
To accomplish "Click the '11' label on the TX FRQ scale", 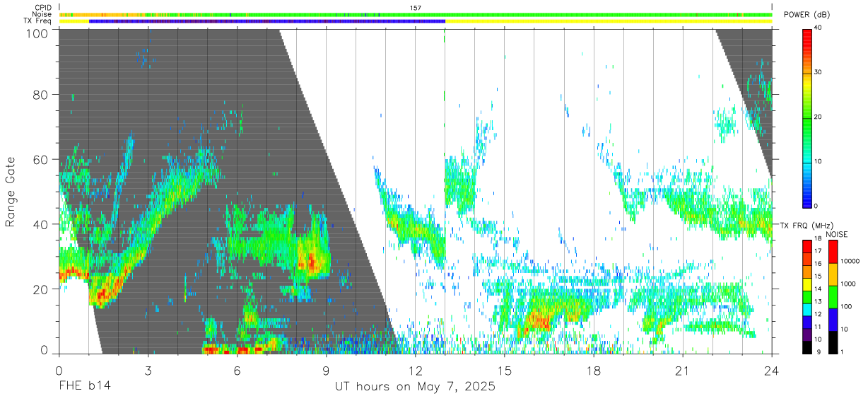I will 817,327.
